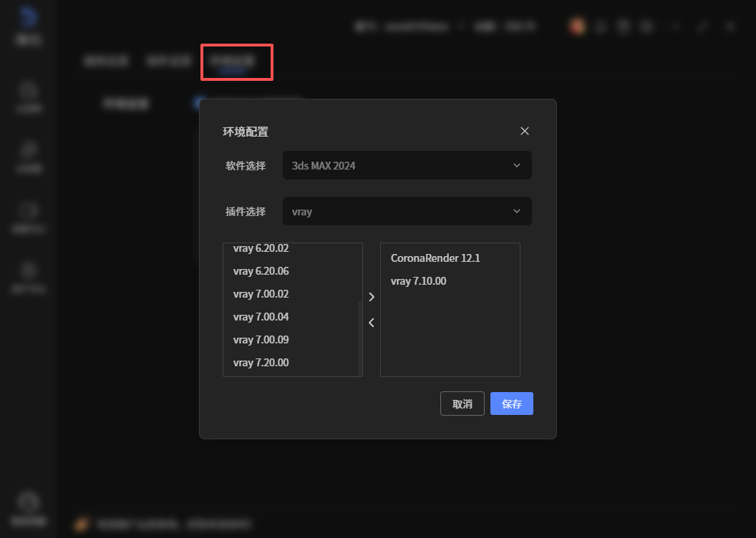Click the left arrow to remove plugin

371,323
